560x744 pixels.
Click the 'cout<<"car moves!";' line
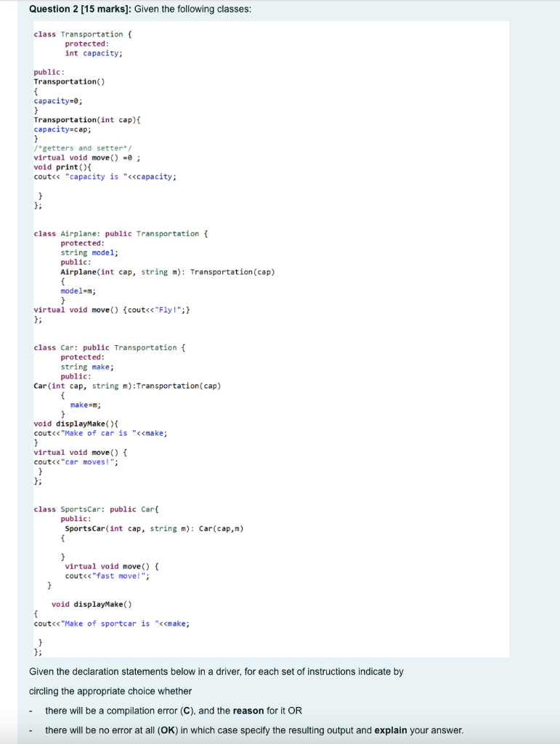(76, 461)
